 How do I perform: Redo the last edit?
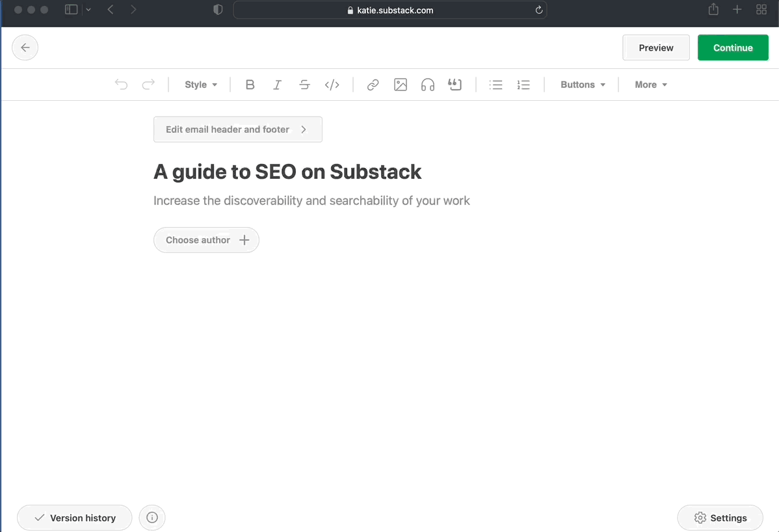(148, 85)
